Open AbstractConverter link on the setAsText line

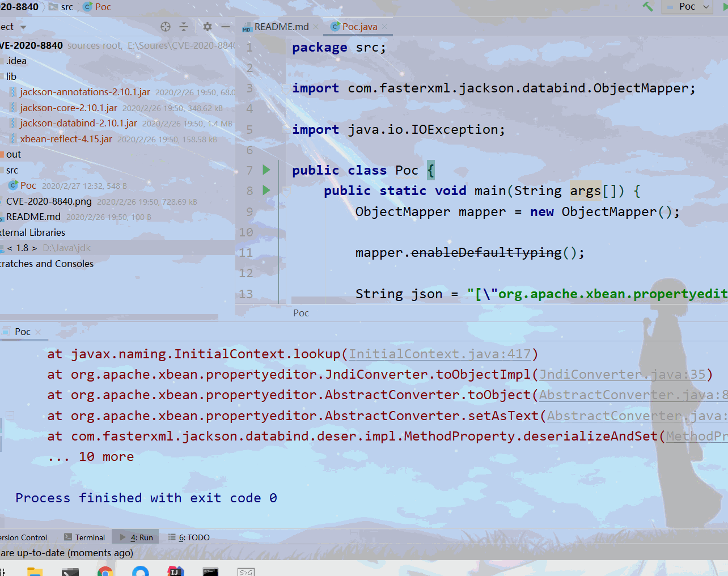pos(637,416)
